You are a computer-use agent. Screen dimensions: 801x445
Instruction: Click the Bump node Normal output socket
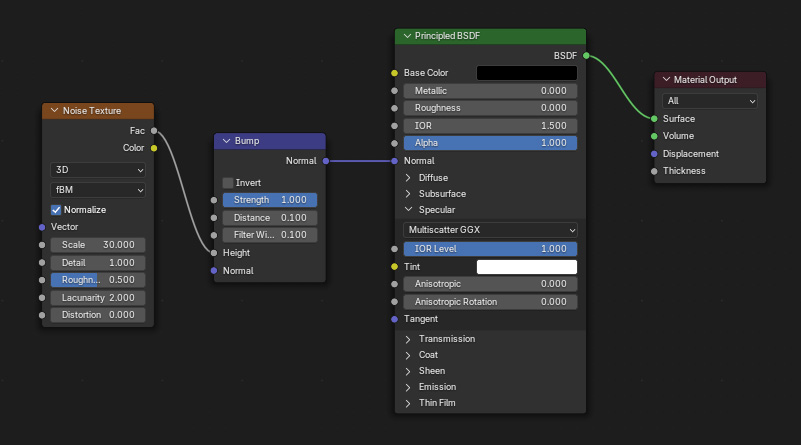point(326,160)
